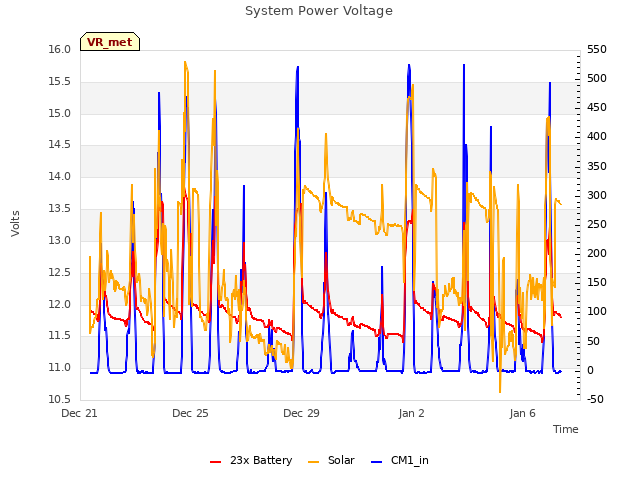Toggle the 23x Battery legend entry
The width and height of the screenshot is (640, 480).
coord(251,460)
